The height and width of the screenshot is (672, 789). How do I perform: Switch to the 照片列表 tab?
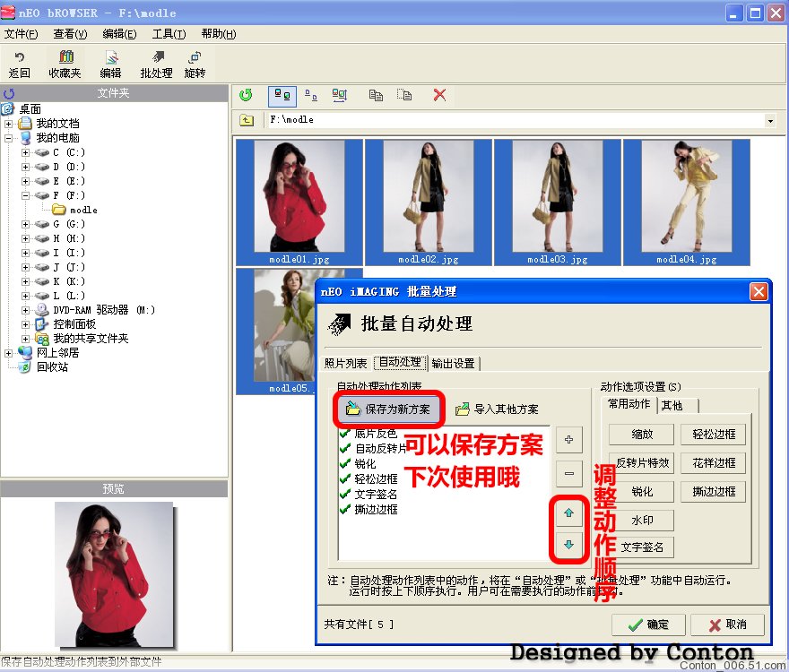tap(346, 363)
